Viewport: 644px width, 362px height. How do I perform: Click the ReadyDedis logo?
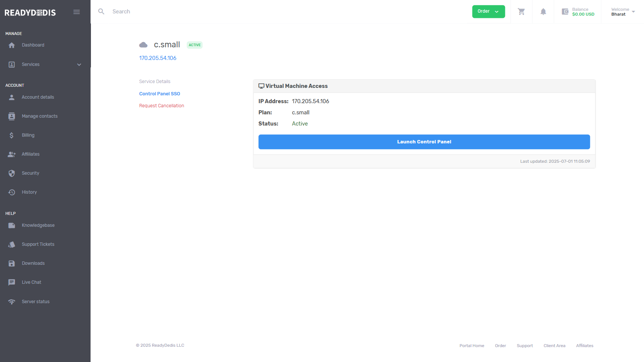click(x=30, y=13)
